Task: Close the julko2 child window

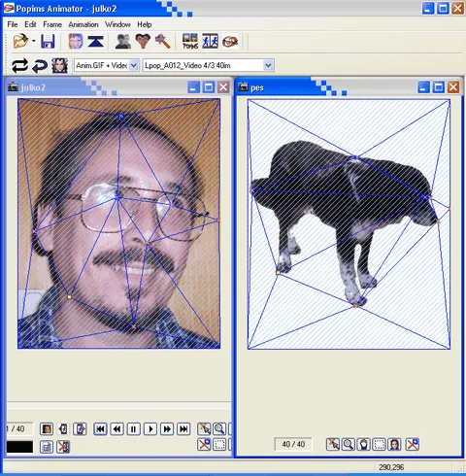Action: [x=223, y=87]
